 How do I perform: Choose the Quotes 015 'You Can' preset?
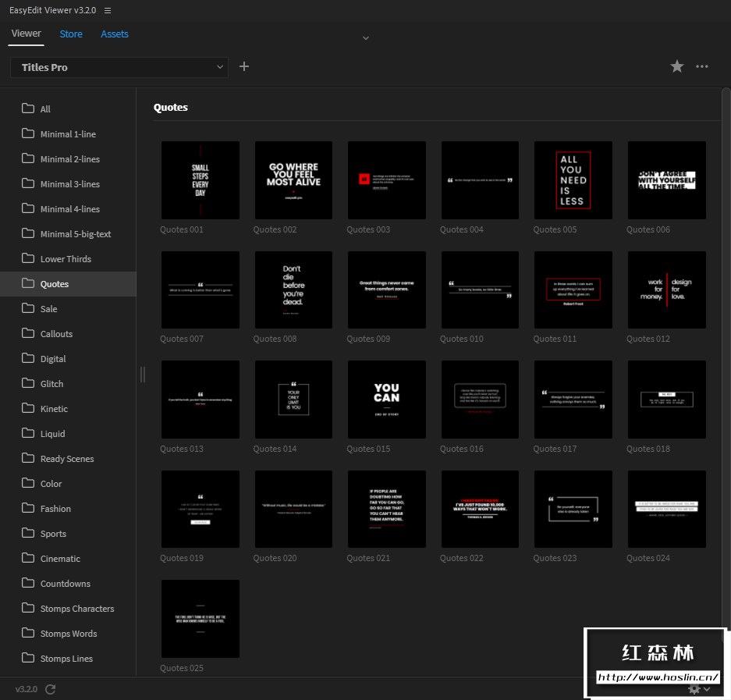click(x=386, y=400)
